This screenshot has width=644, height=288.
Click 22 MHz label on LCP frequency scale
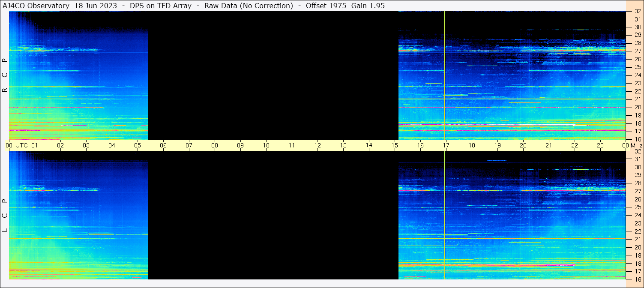(637, 231)
